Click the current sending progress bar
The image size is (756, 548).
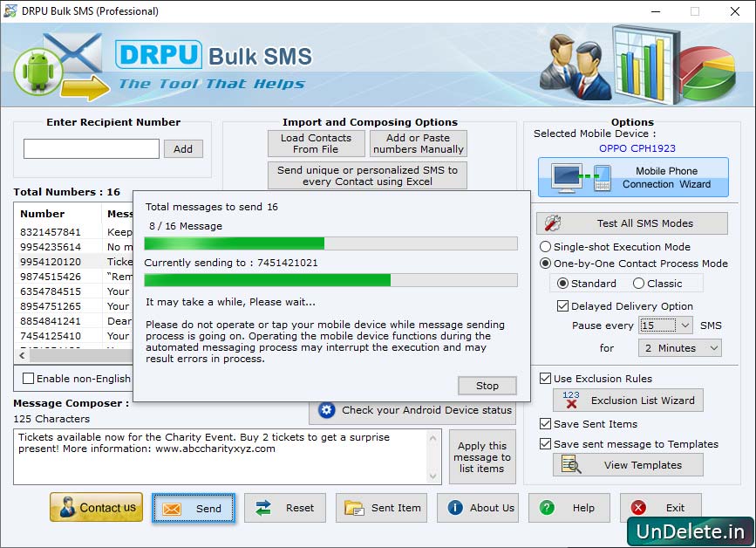(330, 280)
